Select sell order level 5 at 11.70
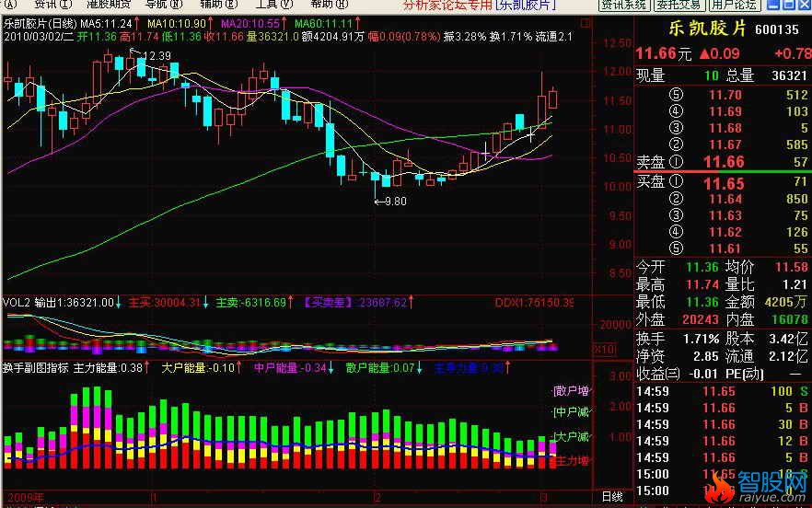812x508 pixels. click(725, 95)
